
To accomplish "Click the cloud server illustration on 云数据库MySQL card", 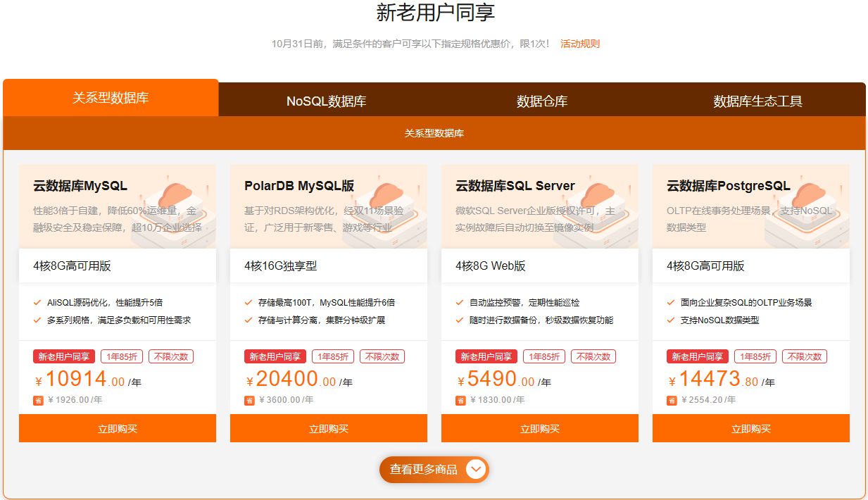I will point(175,211).
